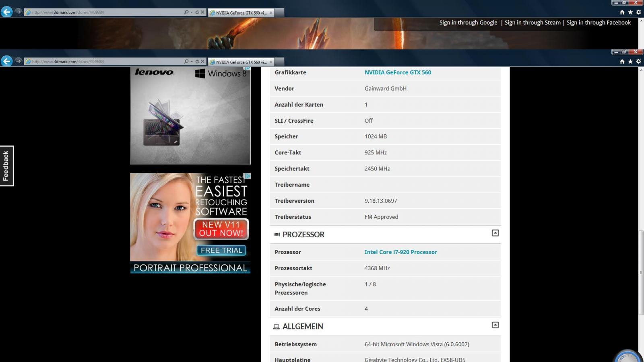The image size is (644, 362).
Task: Click the page vertical scrollbar thumb
Action: [x=641, y=273]
